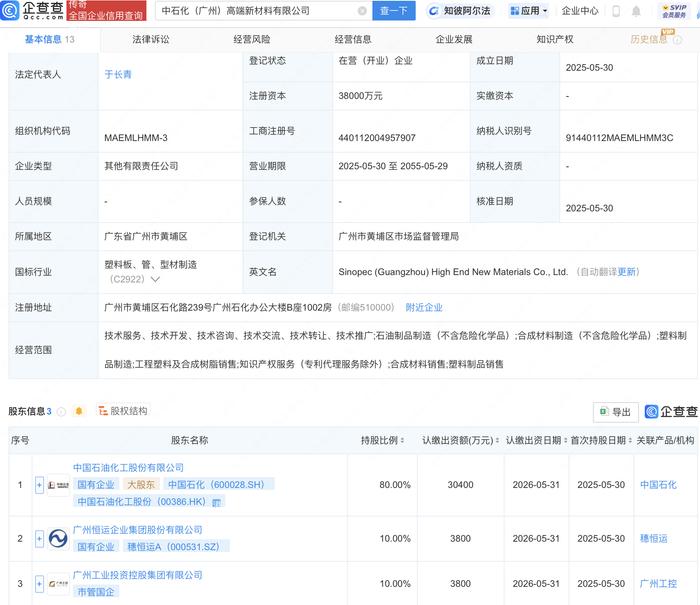
Task: Expand row 1 shareholder with plus button
Action: tap(39, 485)
